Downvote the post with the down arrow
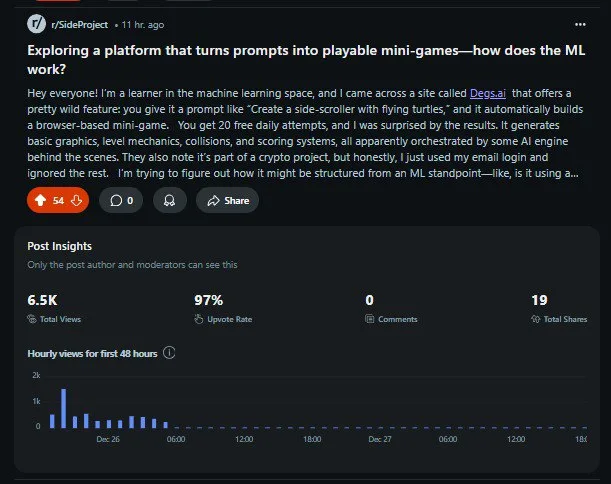 click(75, 200)
